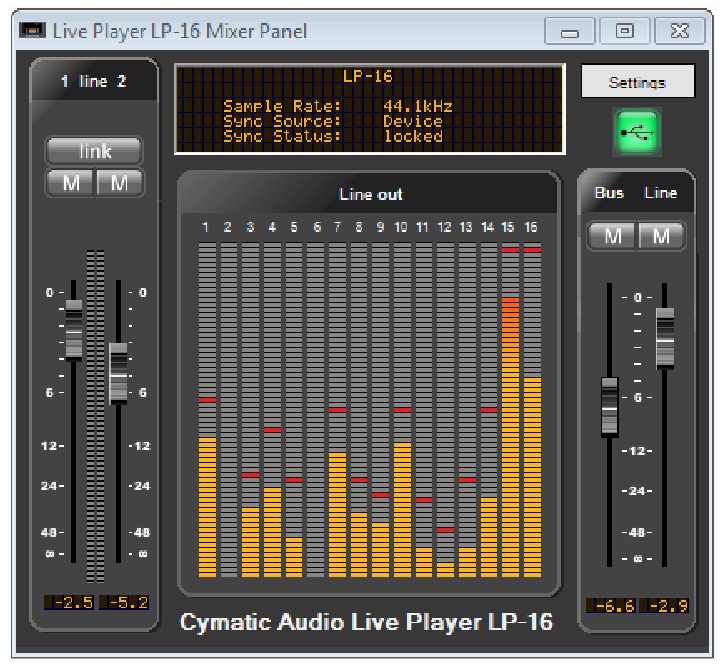Click the Bus fader handle
Image resolution: width=727 pixels, height=667 pixels.
tap(610, 407)
